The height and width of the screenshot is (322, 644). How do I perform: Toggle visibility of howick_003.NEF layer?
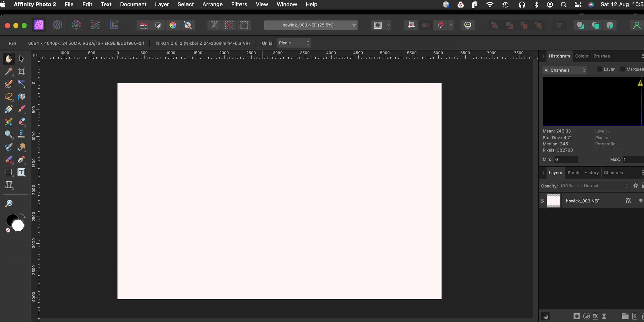click(x=640, y=200)
